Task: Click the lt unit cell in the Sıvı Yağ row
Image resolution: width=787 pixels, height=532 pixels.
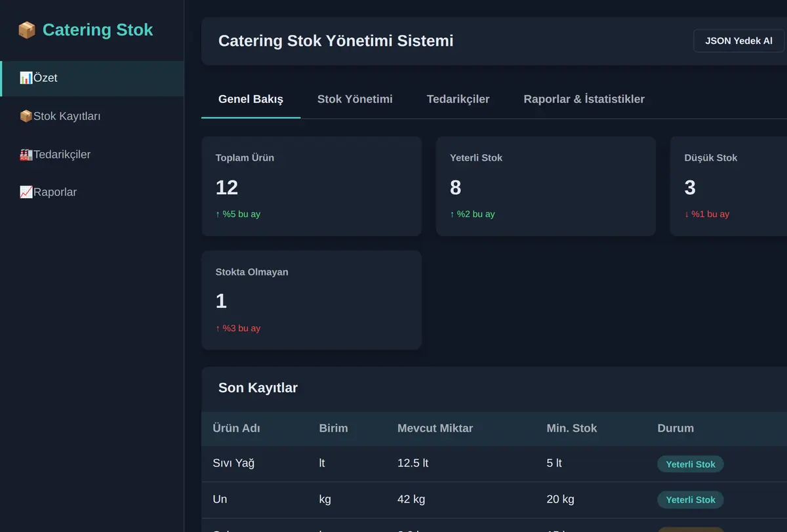Action: (x=322, y=463)
